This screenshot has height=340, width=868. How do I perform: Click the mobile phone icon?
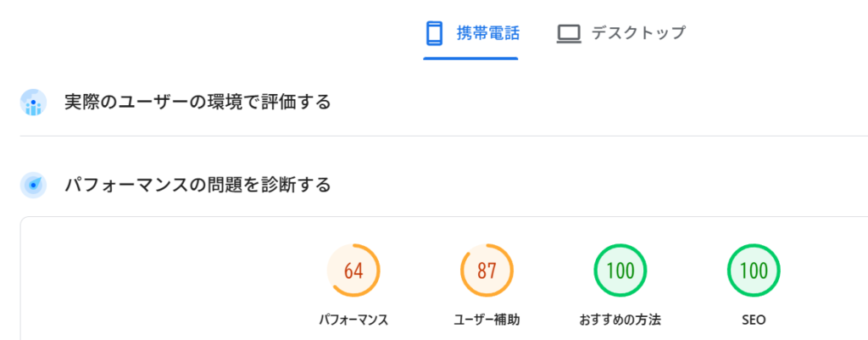coord(434,33)
